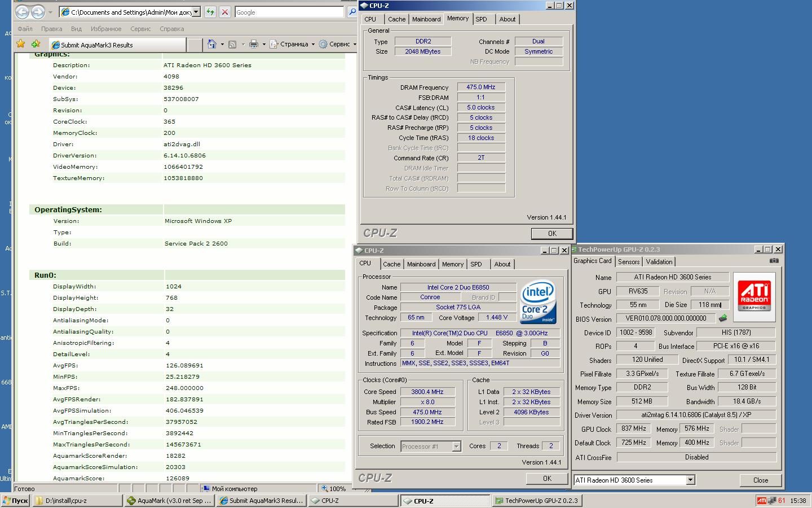Click the RSS feeds icon
The height and width of the screenshot is (508, 812).
point(232,44)
